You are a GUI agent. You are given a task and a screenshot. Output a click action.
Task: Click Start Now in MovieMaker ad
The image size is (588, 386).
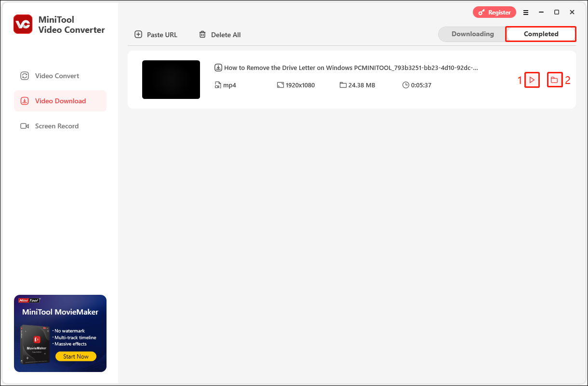click(x=76, y=357)
